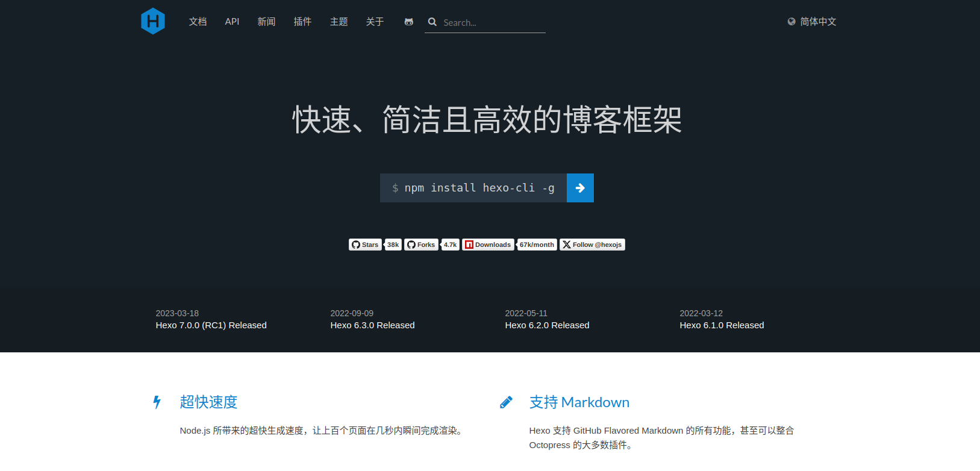Click the blue arrow install button

click(x=580, y=188)
